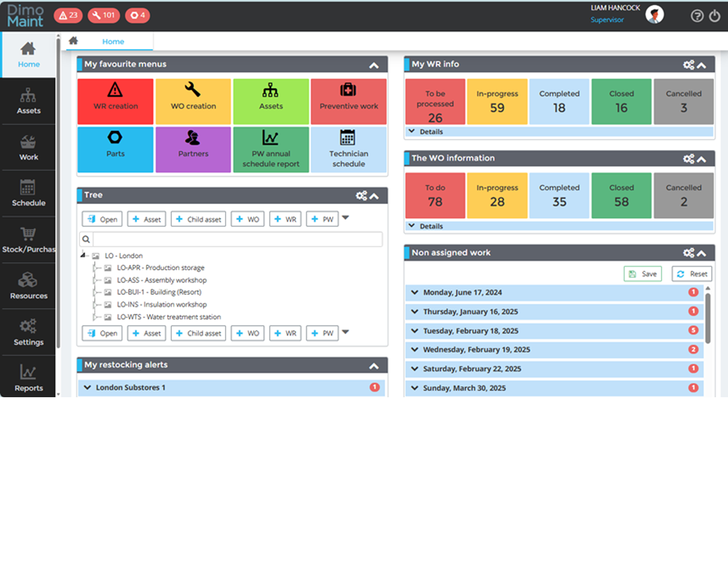Image resolution: width=728 pixels, height=582 pixels.
Task: Click the Tree search input field
Action: tap(237, 239)
